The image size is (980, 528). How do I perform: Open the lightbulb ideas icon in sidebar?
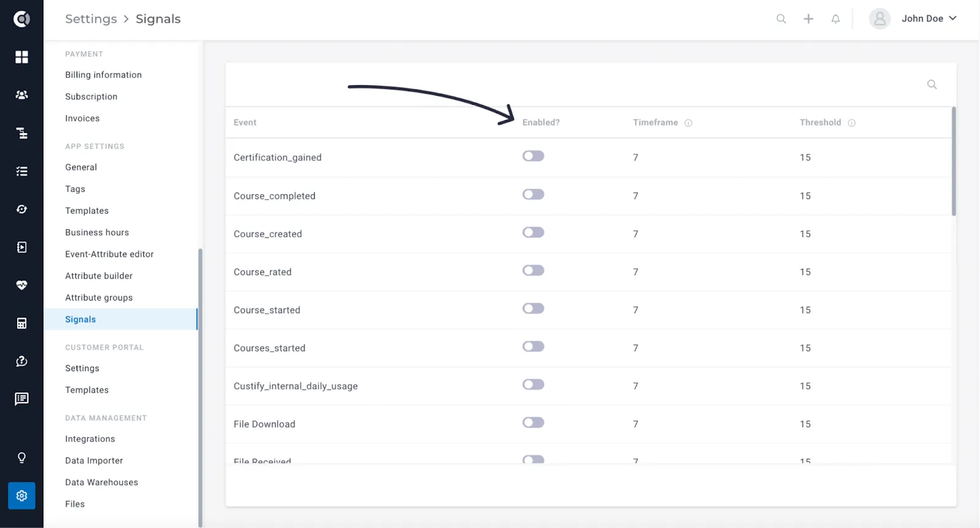click(x=21, y=458)
